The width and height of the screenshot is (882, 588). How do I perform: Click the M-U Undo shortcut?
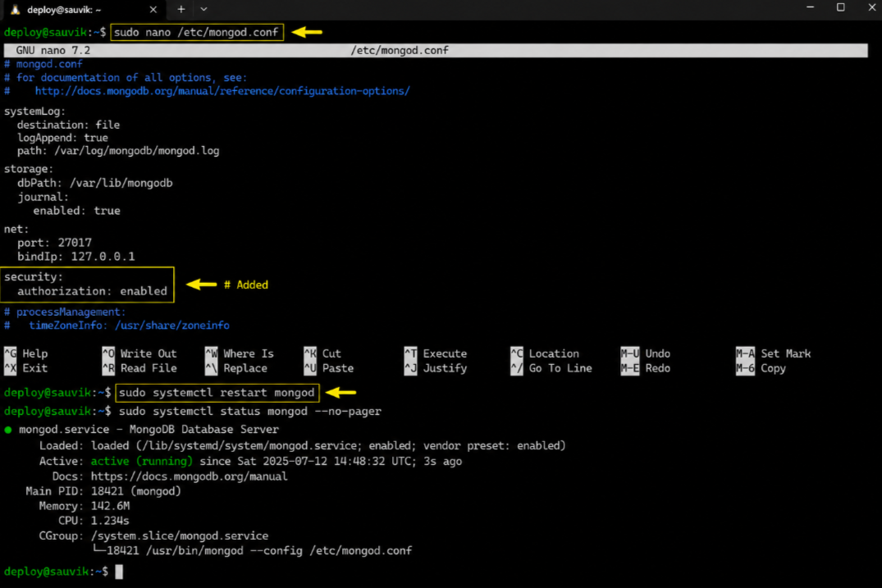click(x=646, y=353)
